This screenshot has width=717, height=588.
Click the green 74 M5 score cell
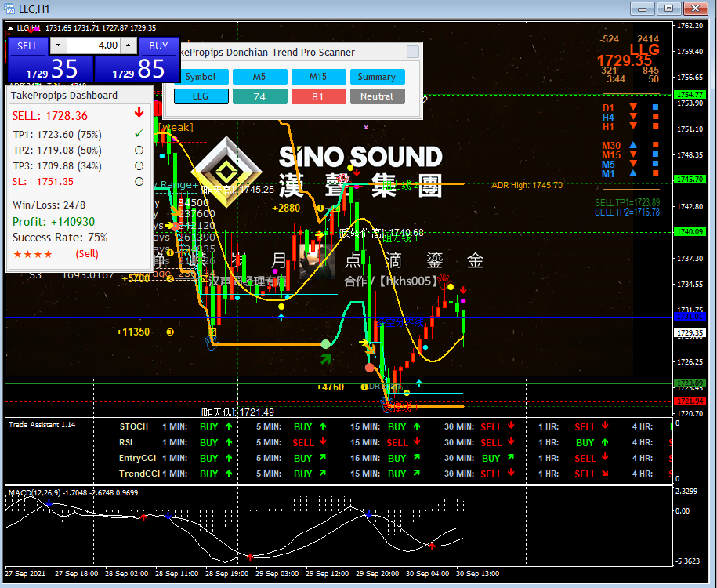point(259,96)
